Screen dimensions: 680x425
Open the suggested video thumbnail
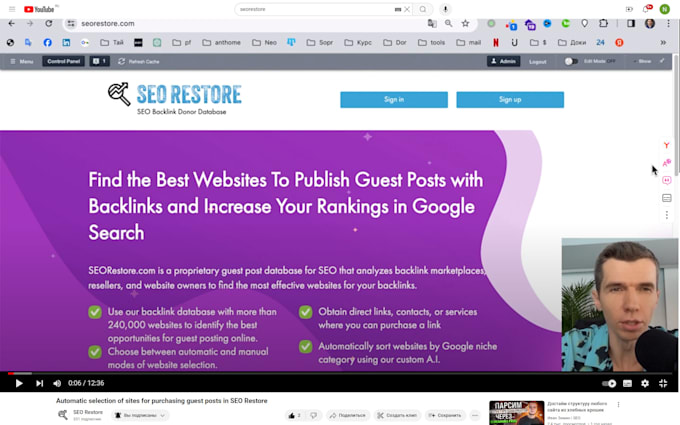tap(517, 412)
